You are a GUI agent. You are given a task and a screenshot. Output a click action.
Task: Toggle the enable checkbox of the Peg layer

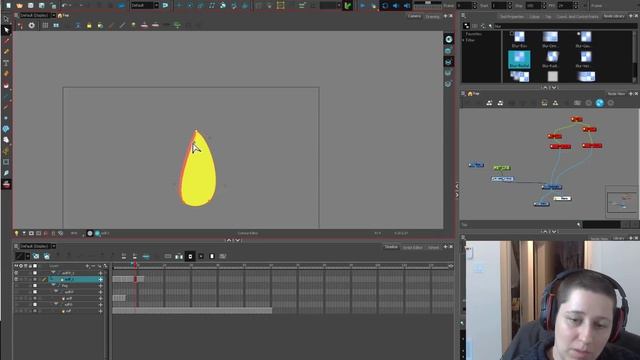35,286
